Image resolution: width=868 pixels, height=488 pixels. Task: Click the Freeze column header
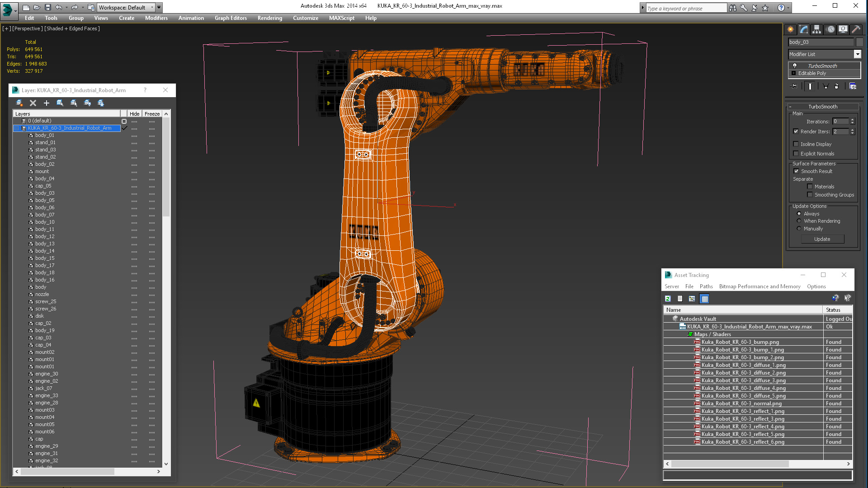(x=152, y=114)
